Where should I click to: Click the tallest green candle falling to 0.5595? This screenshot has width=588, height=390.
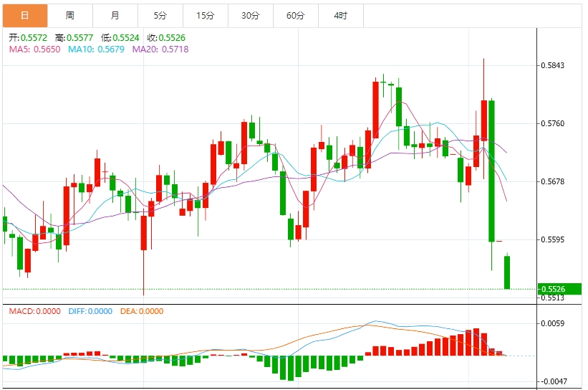491,171
